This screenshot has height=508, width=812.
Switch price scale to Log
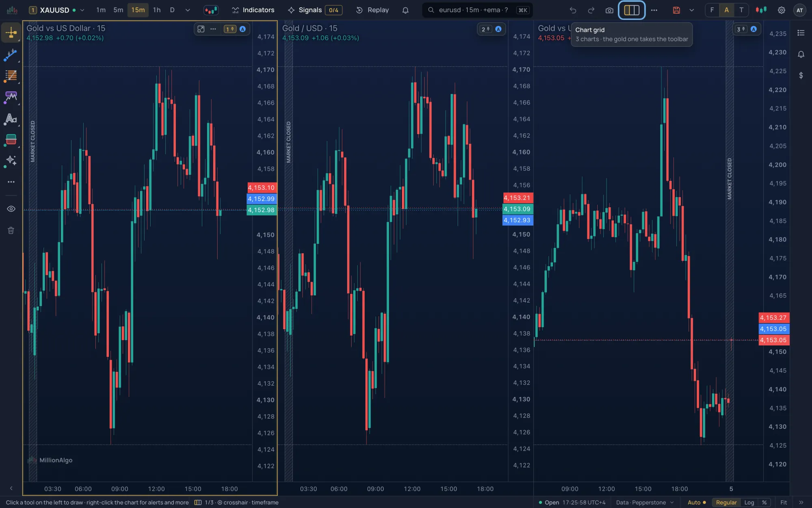click(x=749, y=502)
